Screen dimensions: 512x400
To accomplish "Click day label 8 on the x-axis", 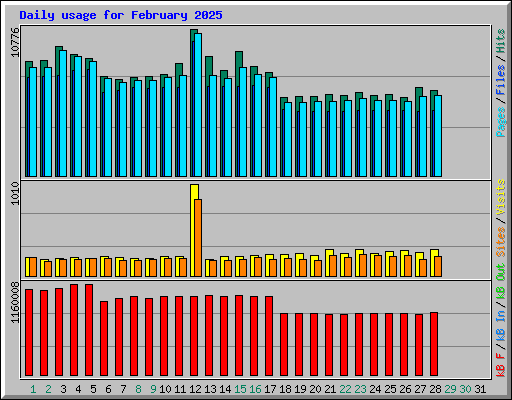I will pos(138,389).
